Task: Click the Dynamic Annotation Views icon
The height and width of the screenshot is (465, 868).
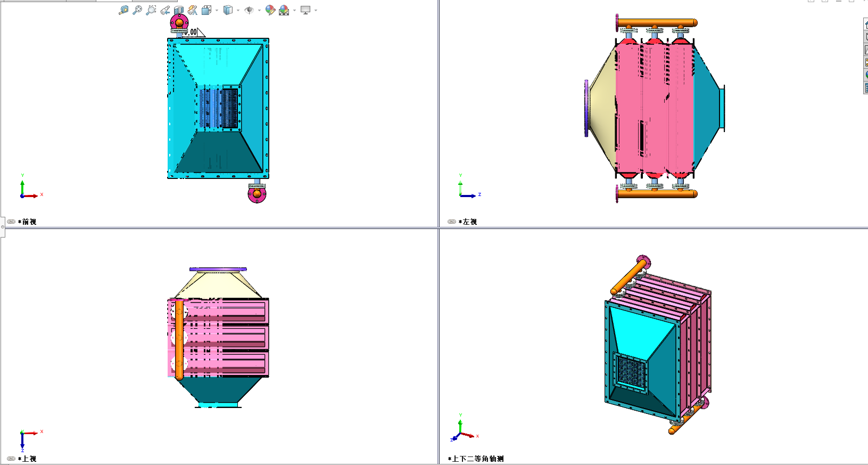Action: (x=193, y=10)
